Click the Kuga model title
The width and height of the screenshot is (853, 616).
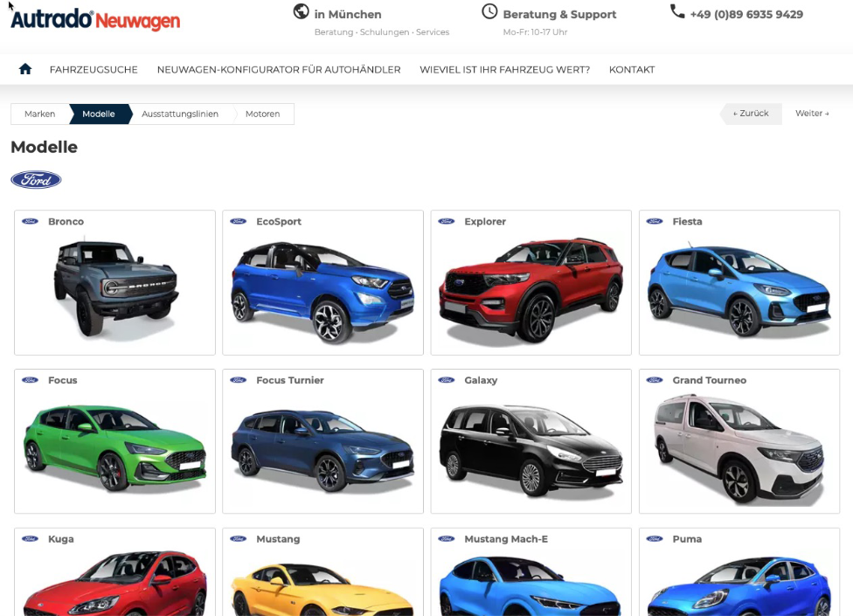[x=61, y=539]
